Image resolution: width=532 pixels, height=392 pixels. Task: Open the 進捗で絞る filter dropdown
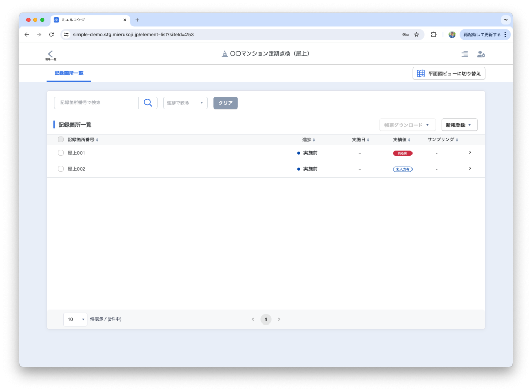point(185,103)
